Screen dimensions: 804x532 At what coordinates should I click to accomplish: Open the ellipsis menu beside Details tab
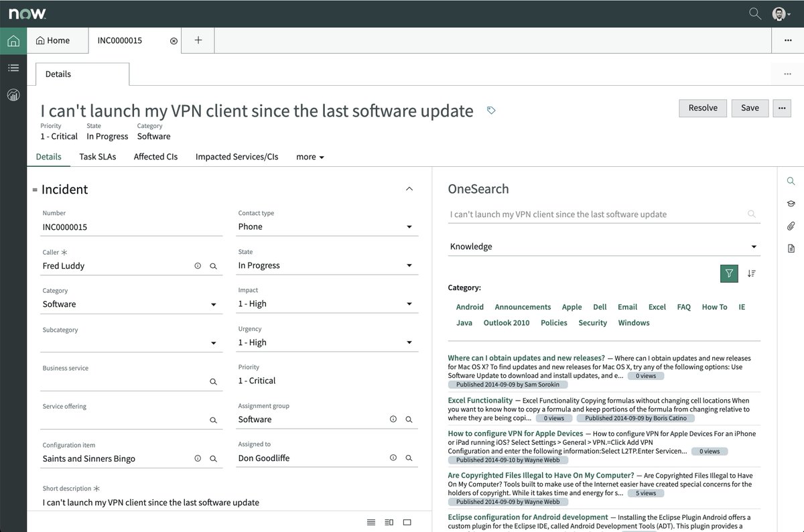click(x=787, y=74)
